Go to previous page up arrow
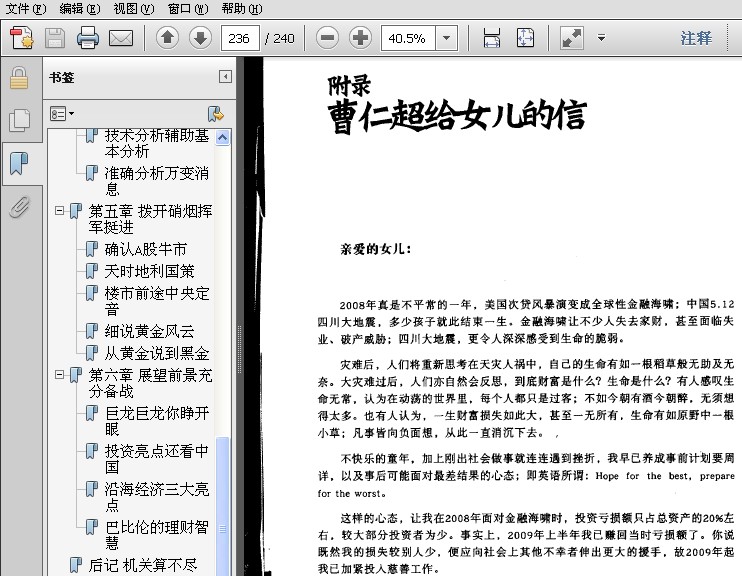Viewport: 742px width, 576px height. tap(167, 38)
